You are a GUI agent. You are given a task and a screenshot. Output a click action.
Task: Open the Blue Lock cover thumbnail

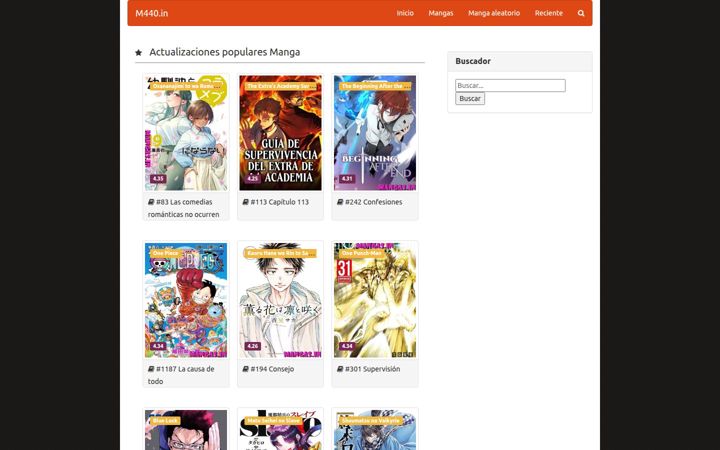pyautogui.click(x=186, y=430)
